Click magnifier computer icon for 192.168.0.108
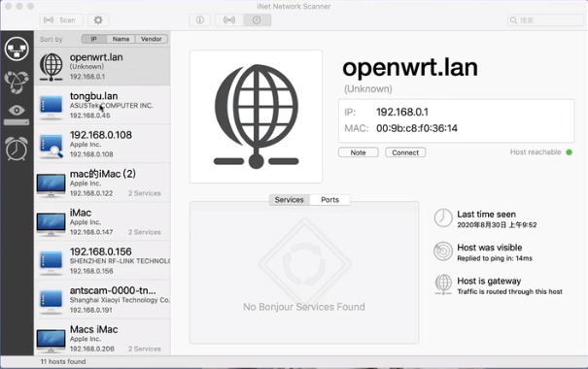 (51, 147)
